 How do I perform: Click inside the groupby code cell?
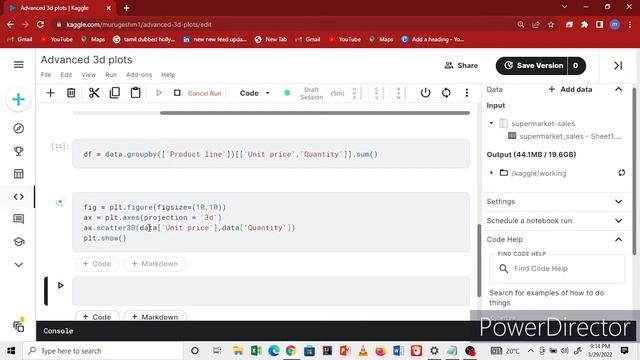[x=271, y=154]
